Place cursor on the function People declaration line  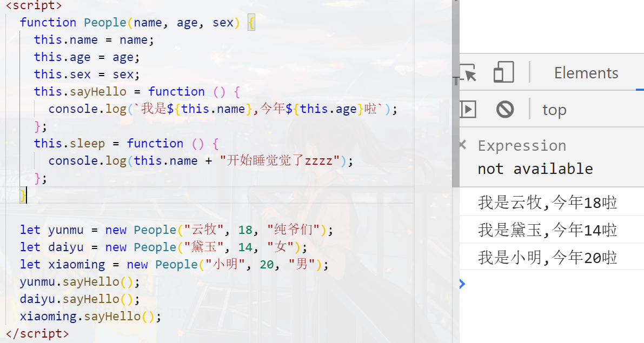click(137, 23)
